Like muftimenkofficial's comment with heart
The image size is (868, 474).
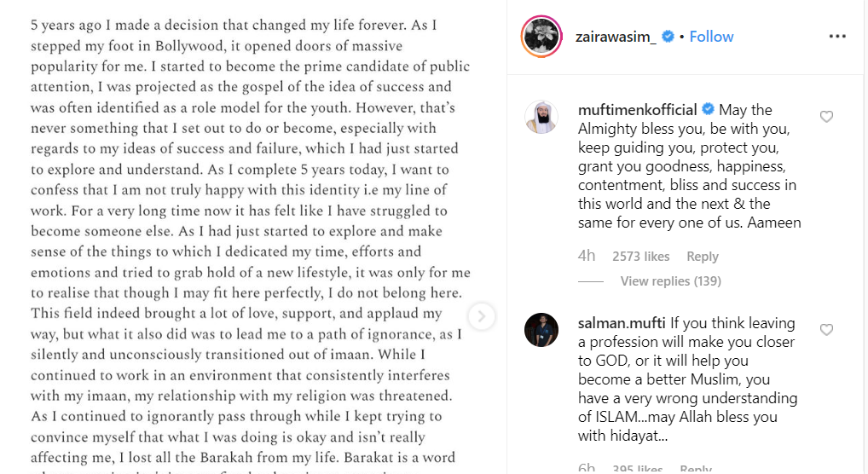(x=826, y=117)
